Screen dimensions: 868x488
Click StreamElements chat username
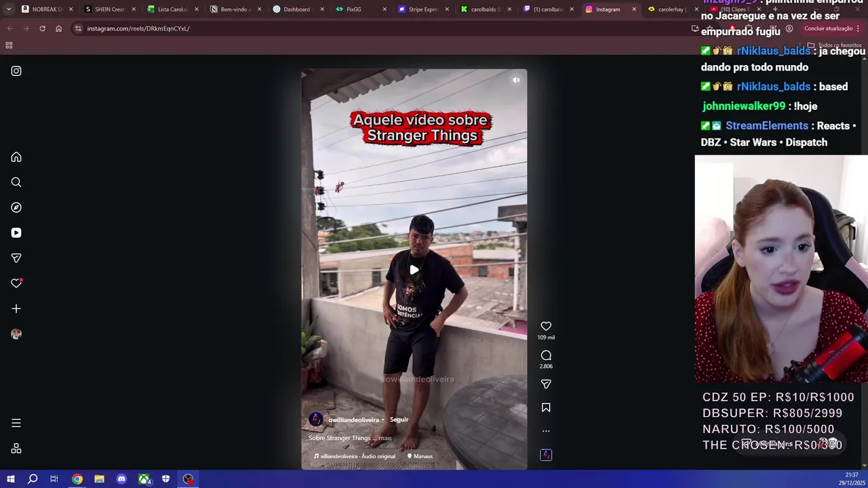[x=767, y=126]
